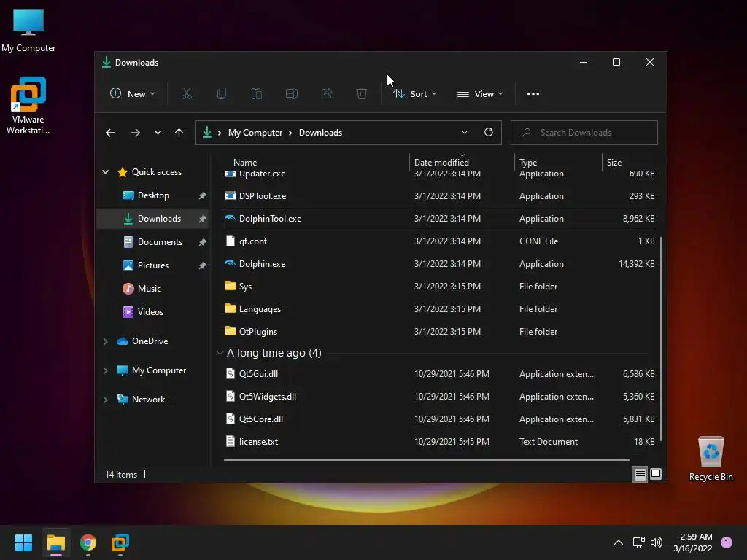Go forward with the right arrow
747x560 pixels.
tap(136, 133)
